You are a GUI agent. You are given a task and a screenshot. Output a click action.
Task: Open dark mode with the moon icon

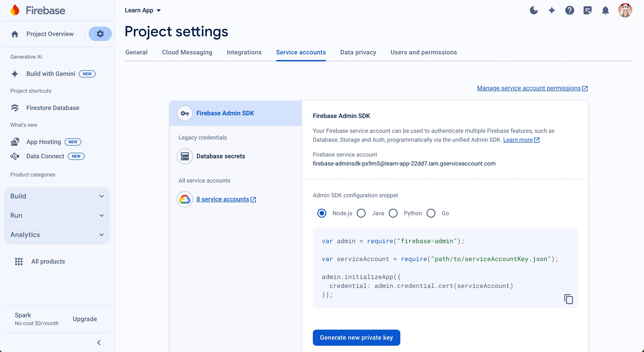pos(534,10)
